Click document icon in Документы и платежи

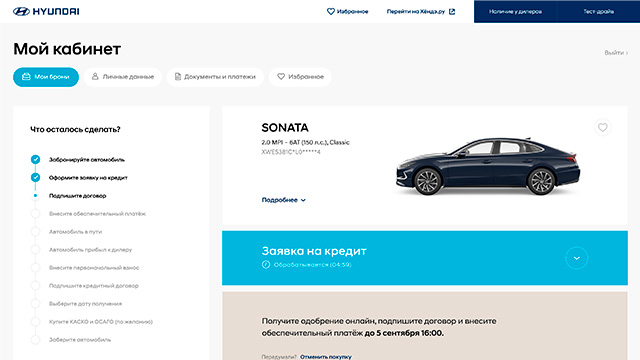click(x=178, y=76)
